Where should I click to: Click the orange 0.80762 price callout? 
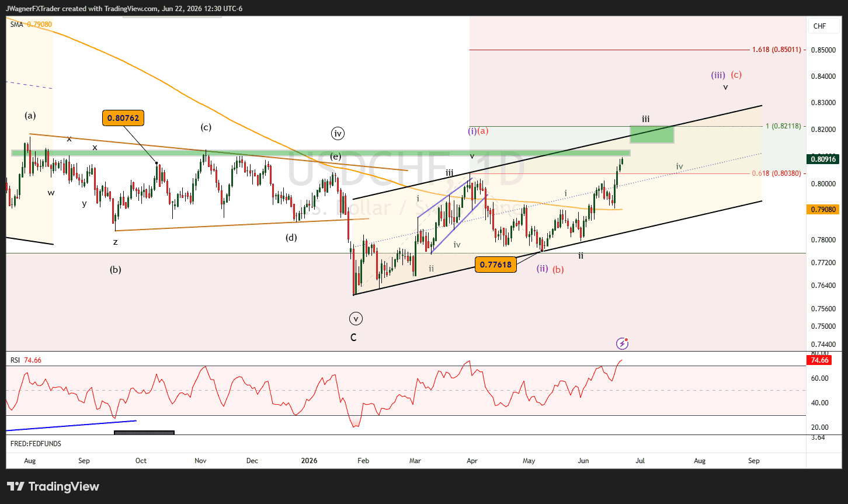point(123,118)
